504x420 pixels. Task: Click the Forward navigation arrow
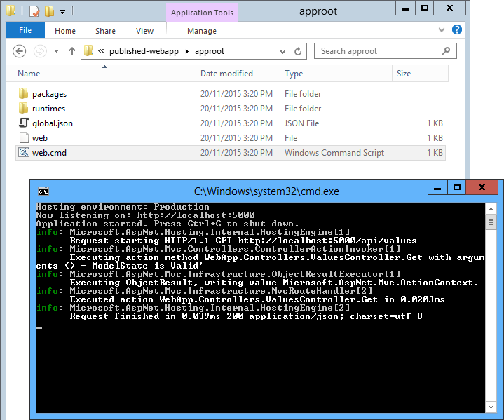coord(40,51)
